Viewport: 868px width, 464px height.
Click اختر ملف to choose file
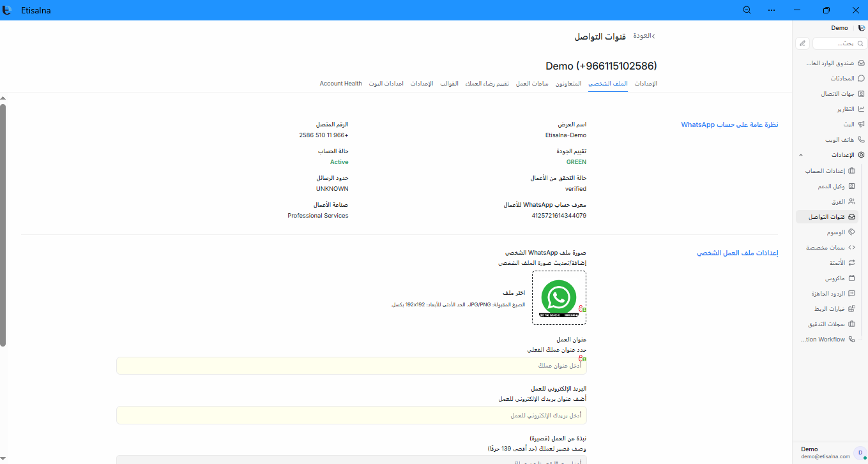514,293
